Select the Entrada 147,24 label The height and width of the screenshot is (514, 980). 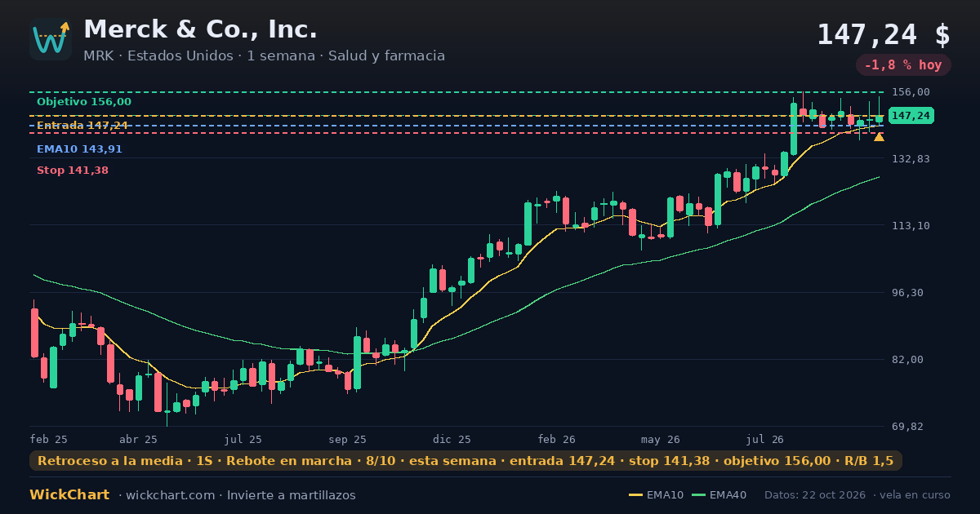point(82,126)
